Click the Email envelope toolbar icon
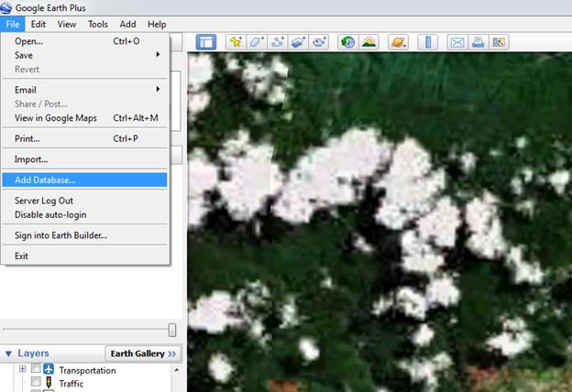The height and width of the screenshot is (392, 572). 456,42
